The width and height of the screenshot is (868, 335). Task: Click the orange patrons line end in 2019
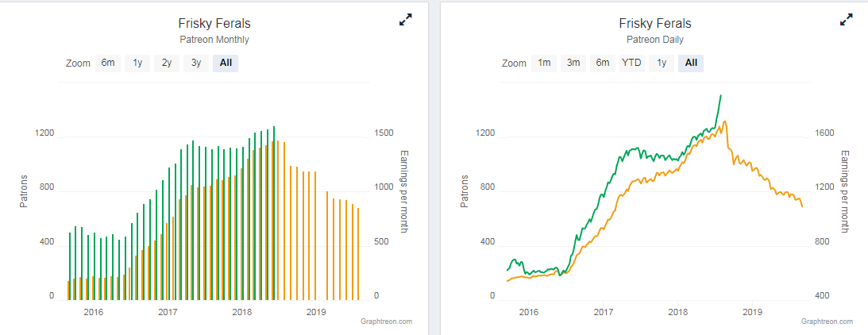802,206
